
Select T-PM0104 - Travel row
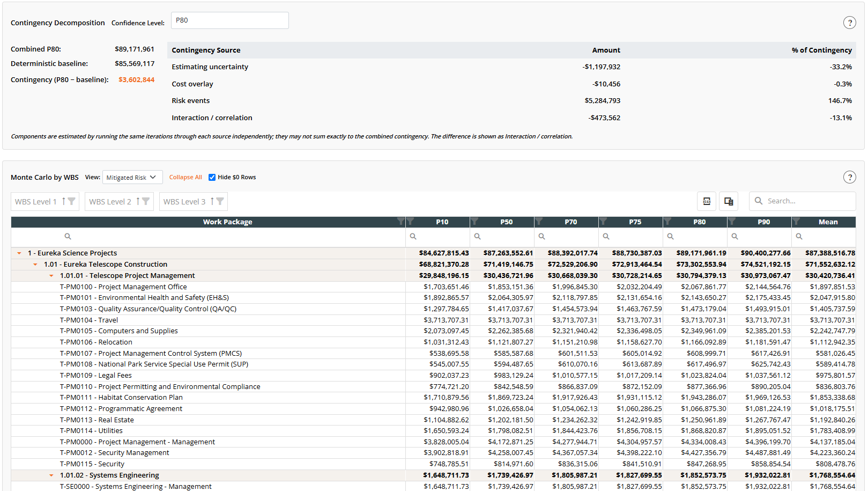(433, 320)
